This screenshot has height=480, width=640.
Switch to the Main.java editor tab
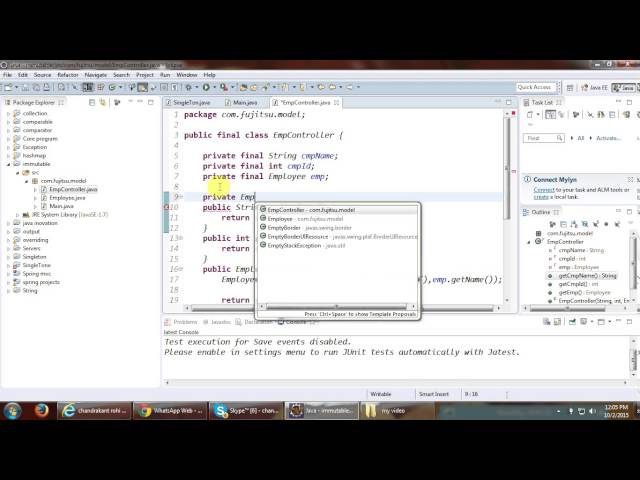pos(241,102)
